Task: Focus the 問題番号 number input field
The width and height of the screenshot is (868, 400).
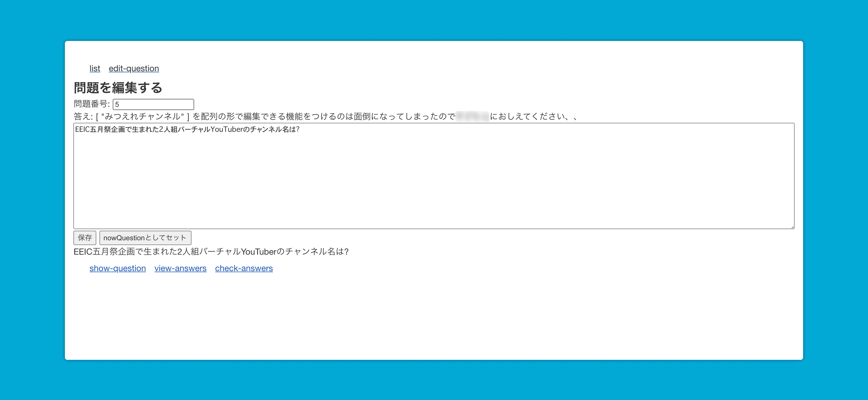Action: (153, 104)
